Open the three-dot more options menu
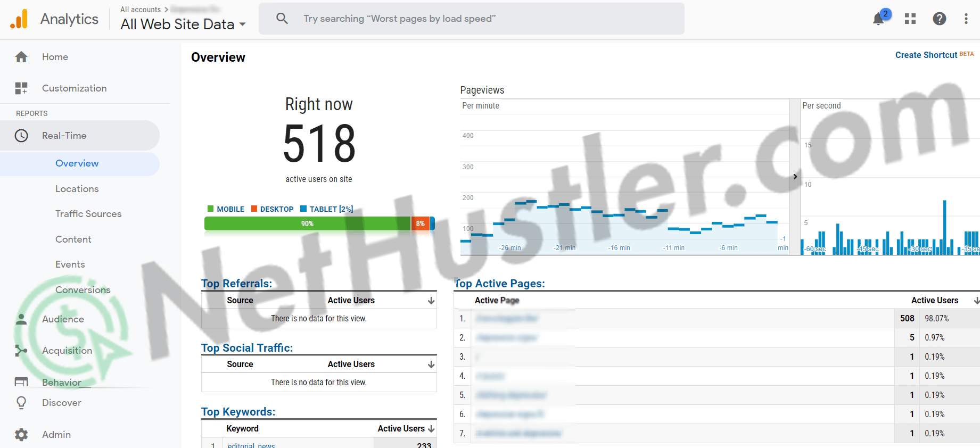This screenshot has height=448, width=980. pos(966,19)
